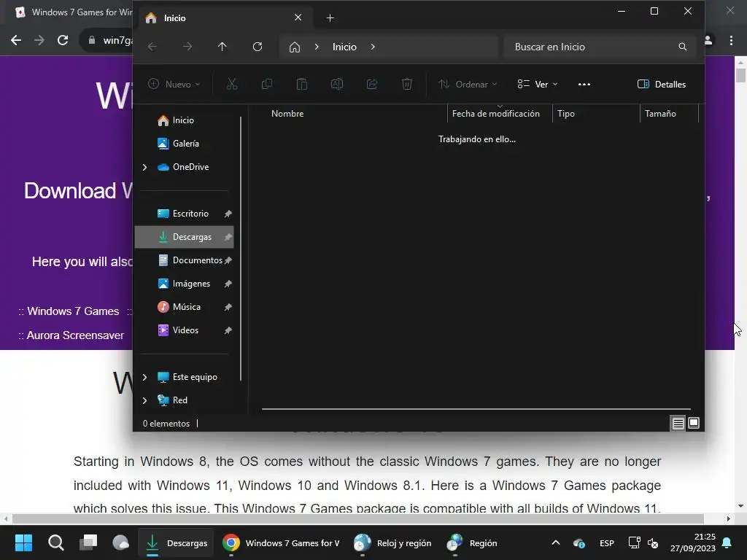
Task: Switch to Reloj y región taskbar window
Action: point(393,542)
